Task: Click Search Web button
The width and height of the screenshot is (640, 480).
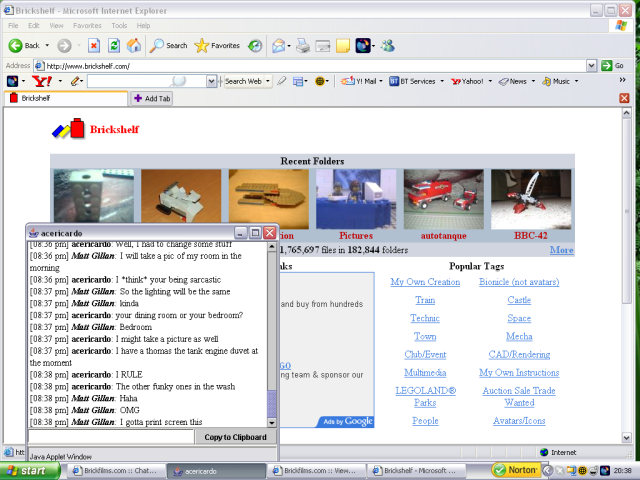Action: click(243, 81)
